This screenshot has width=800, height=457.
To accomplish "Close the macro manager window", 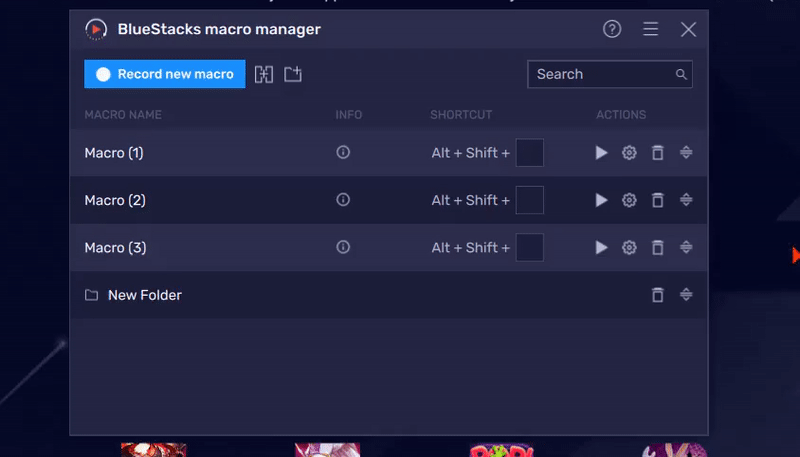I will 688,29.
